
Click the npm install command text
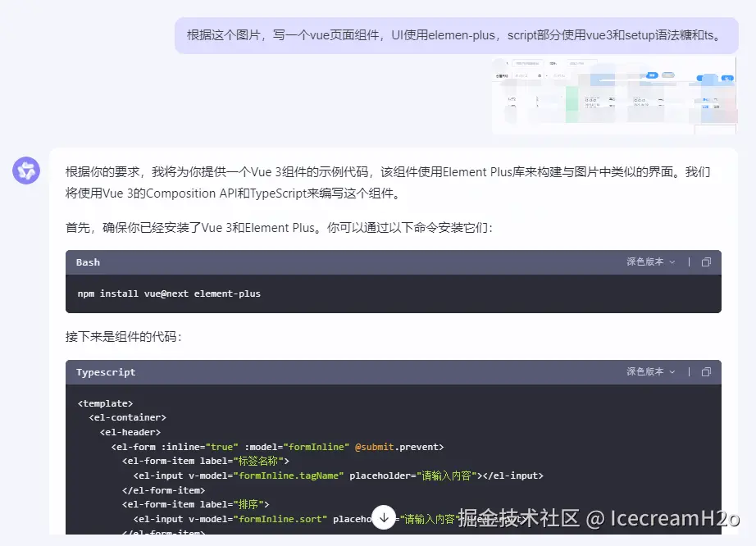[x=169, y=293]
